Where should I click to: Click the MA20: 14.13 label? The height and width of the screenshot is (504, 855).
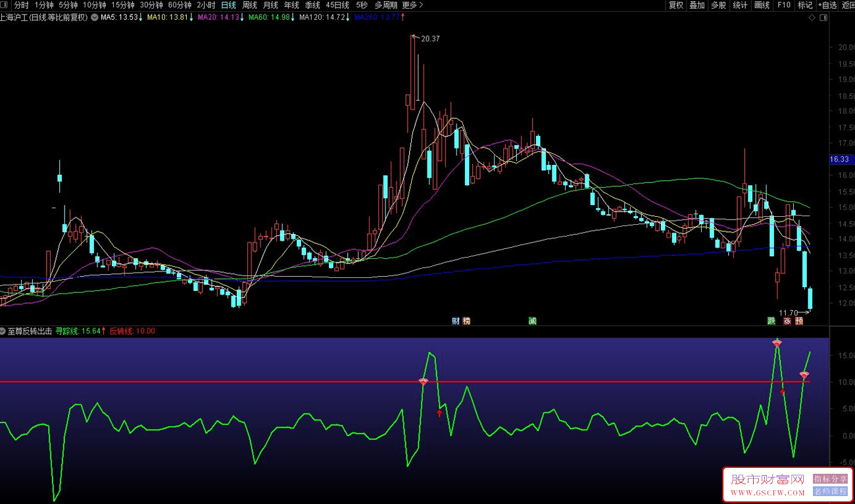220,18
